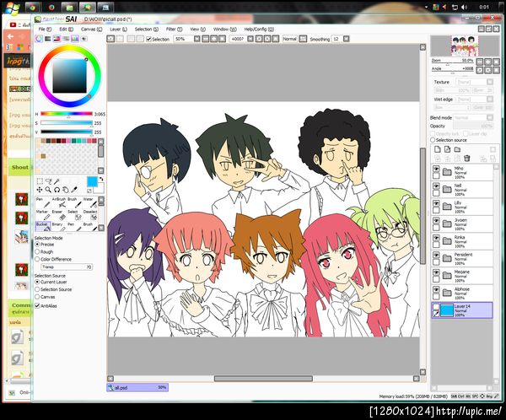
Task: Select Rough selection mode
Action: click(37, 252)
